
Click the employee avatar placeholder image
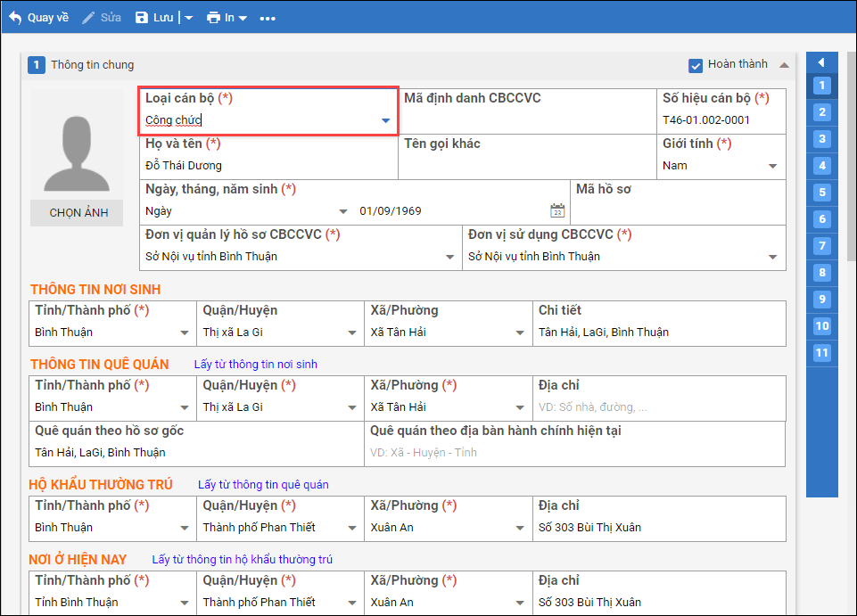tap(77, 144)
